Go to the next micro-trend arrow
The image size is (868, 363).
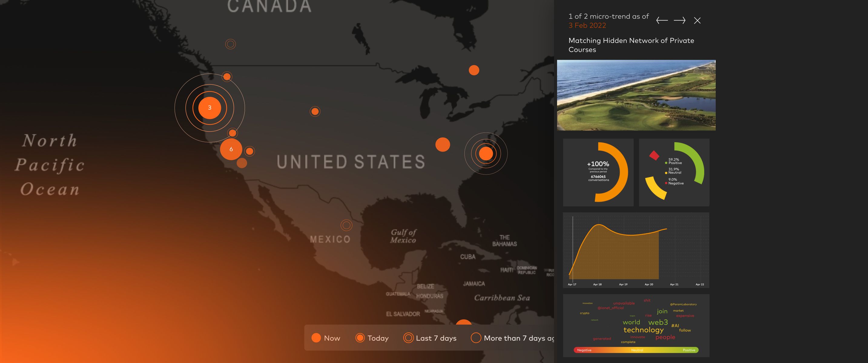coord(679,21)
